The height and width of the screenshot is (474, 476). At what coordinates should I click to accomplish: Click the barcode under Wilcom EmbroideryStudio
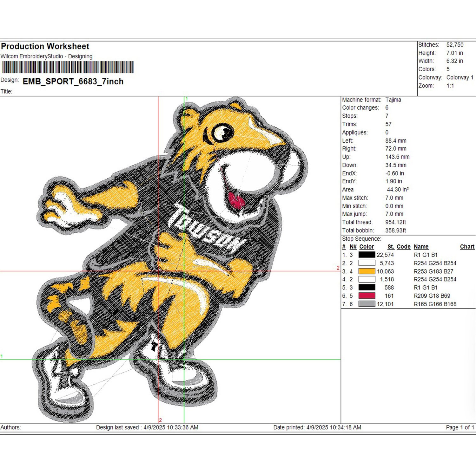pyautogui.click(x=68, y=68)
